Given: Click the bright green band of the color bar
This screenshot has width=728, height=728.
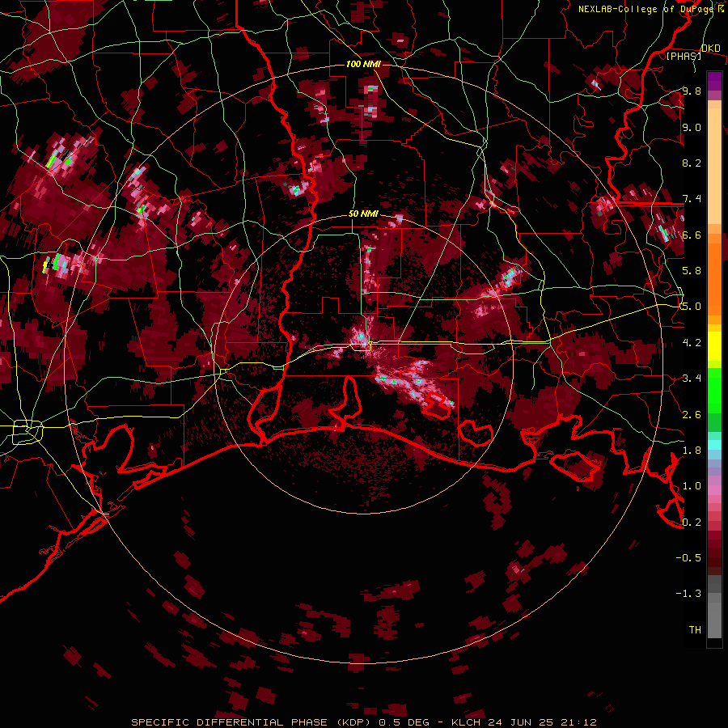Looking at the screenshot, I should pyautogui.click(x=714, y=391).
